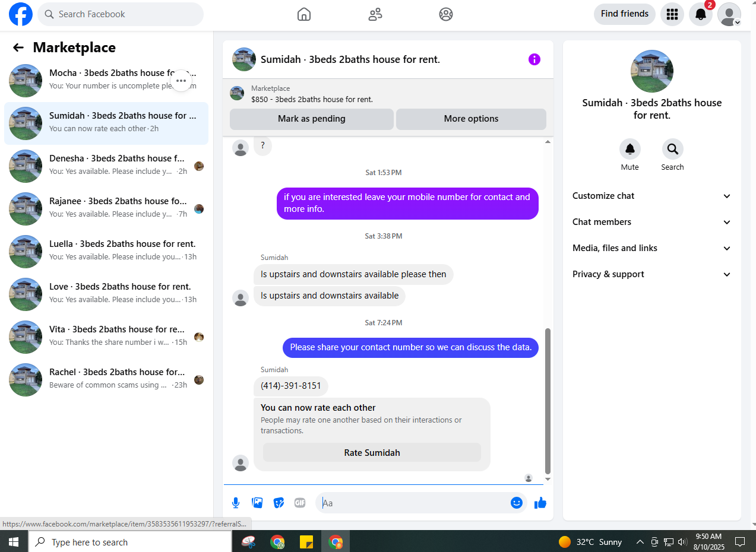
Task: Click the back arrow next to Marketplace
Action: [18, 47]
